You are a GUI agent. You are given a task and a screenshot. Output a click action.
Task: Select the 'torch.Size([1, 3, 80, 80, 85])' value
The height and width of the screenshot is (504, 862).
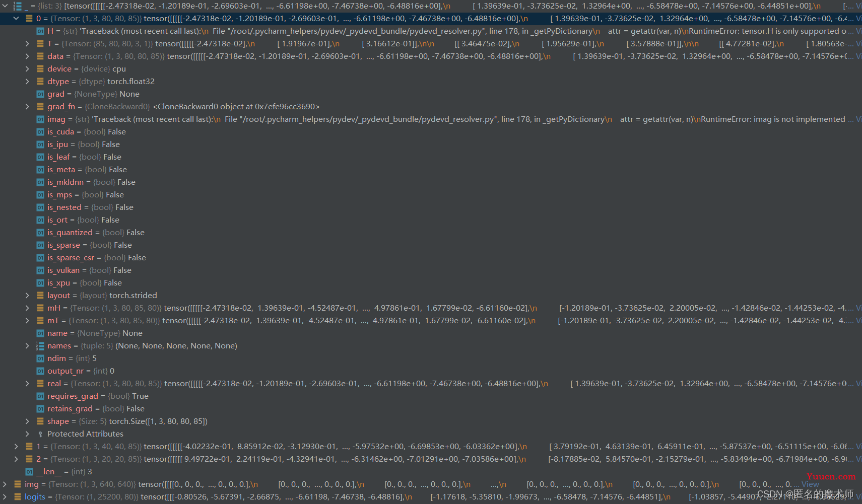[x=158, y=421]
